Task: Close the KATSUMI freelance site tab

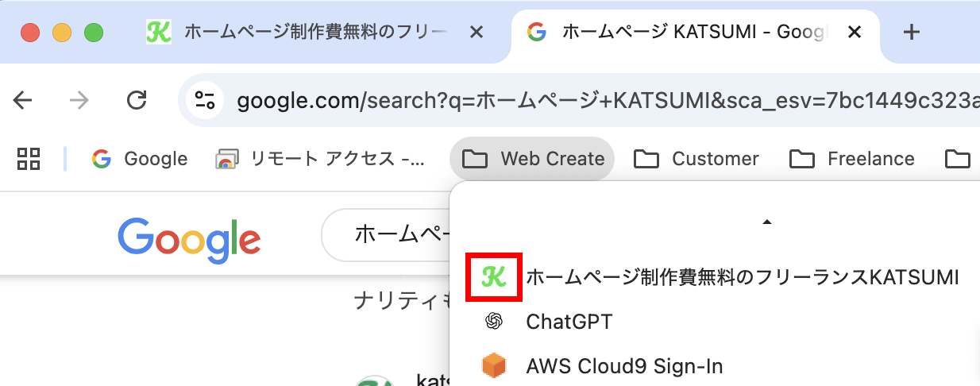Action: (x=476, y=32)
